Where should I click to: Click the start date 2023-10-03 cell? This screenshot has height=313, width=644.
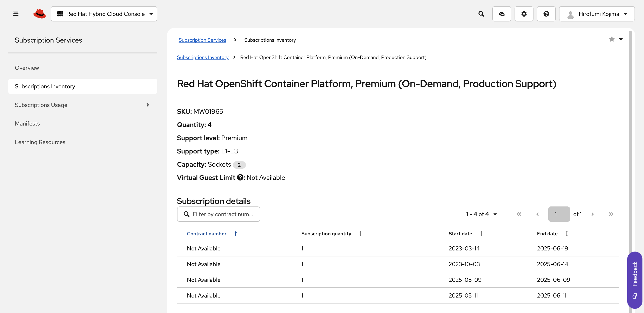click(464, 264)
